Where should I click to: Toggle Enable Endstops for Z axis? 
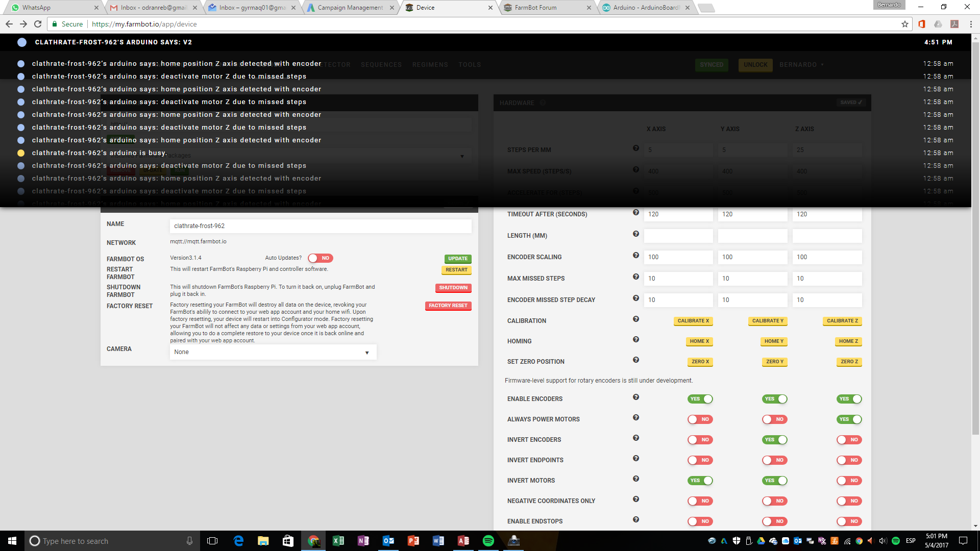849,521
